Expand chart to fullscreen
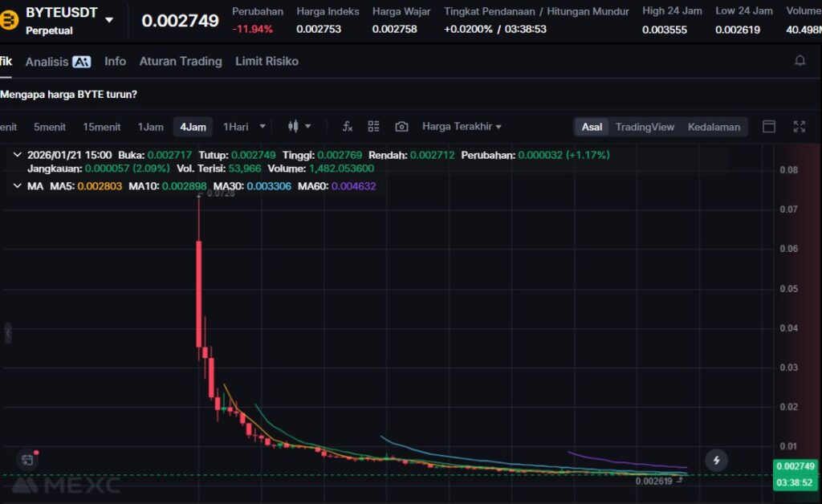This screenshot has height=504, width=822. 799,127
